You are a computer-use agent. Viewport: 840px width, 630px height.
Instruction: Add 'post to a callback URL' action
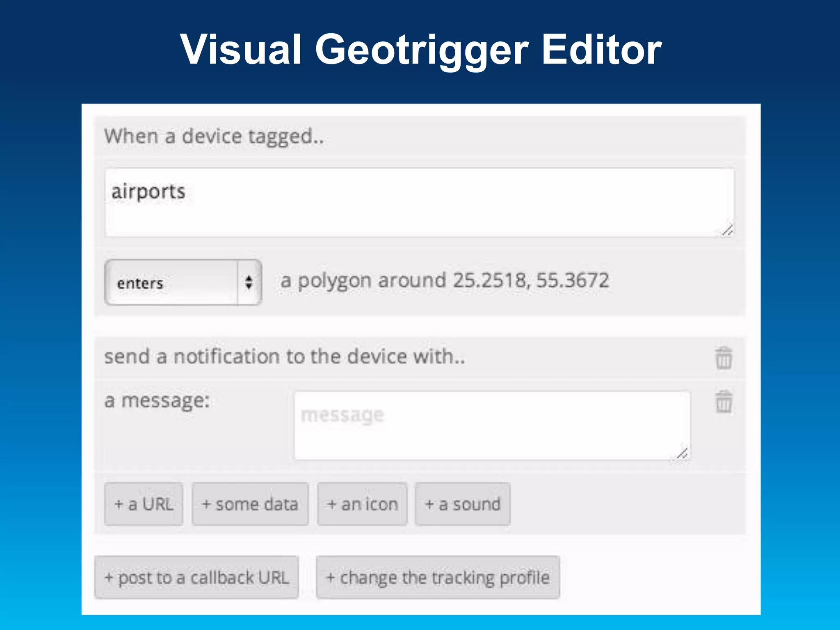[196, 577]
